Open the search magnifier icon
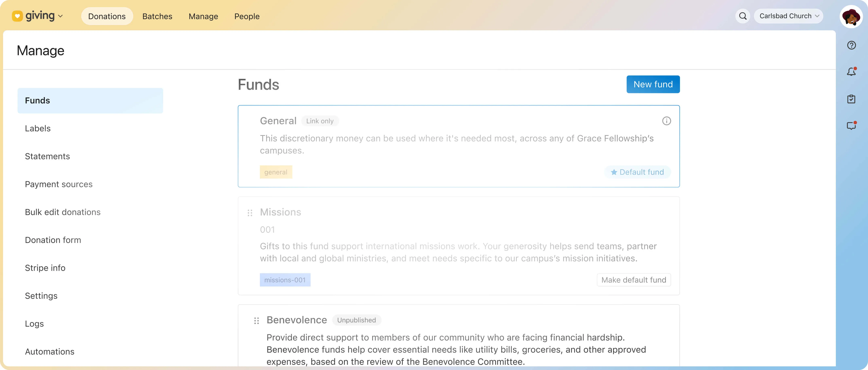Viewport: 868px width, 370px height. 743,16
